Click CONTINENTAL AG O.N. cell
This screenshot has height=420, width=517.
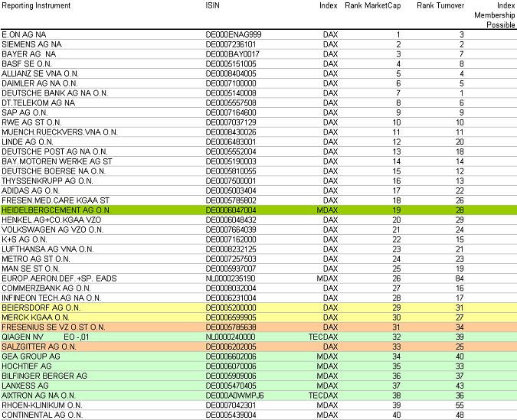click(x=42, y=415)
